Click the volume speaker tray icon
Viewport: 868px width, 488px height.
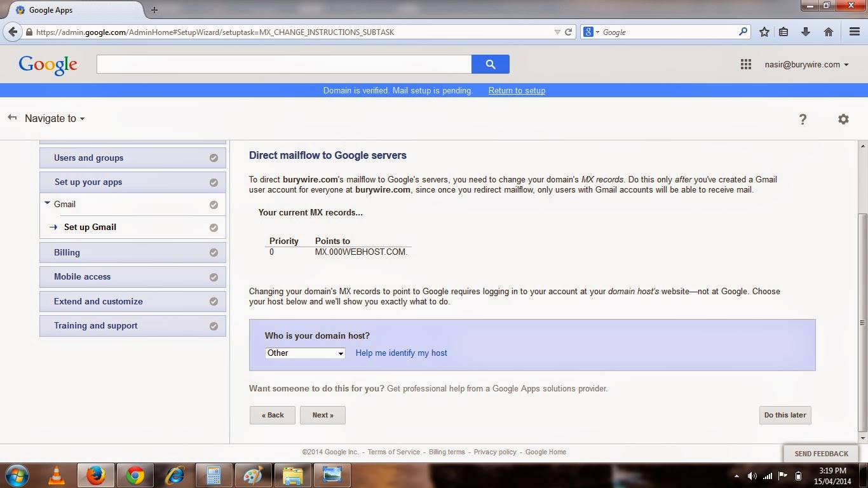point(752,476)
